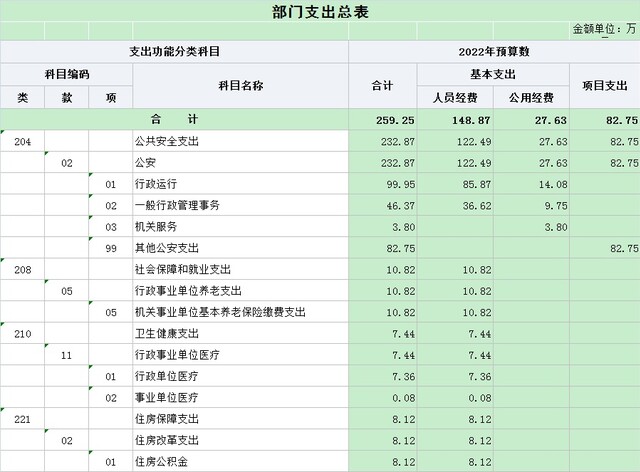Select the 基本支出 header cell
Viewport: 640px width, 472px height.
click(493, 74)
